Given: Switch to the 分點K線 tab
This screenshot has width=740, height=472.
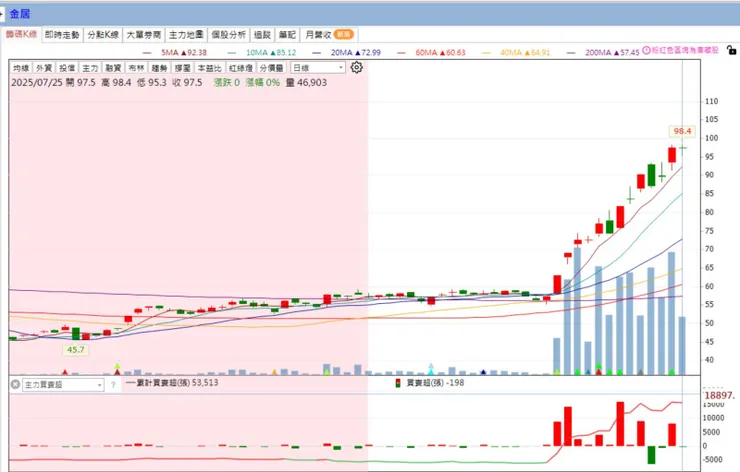Looking at the screenshot, I should (103, 34).
